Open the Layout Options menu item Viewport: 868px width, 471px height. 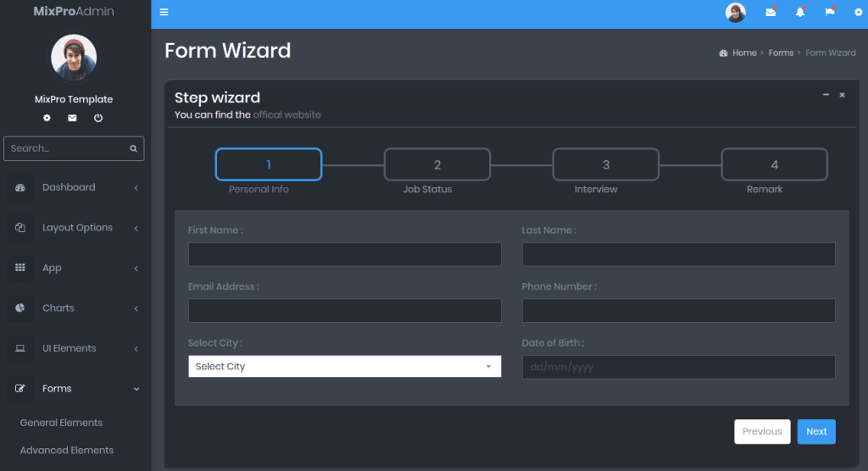pyautogui.click(x=75, y=228)
